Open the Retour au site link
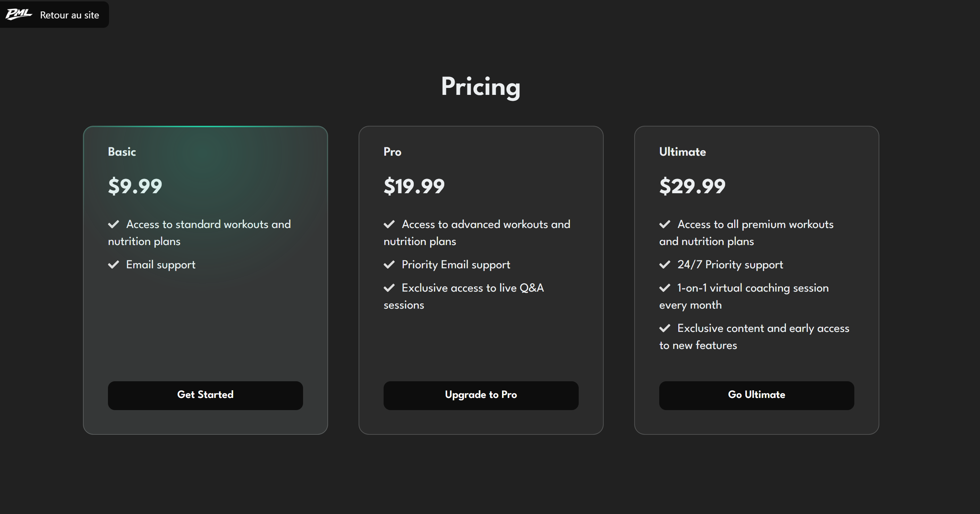The height and width of the screenshot is (514, 980). [69, 15]
